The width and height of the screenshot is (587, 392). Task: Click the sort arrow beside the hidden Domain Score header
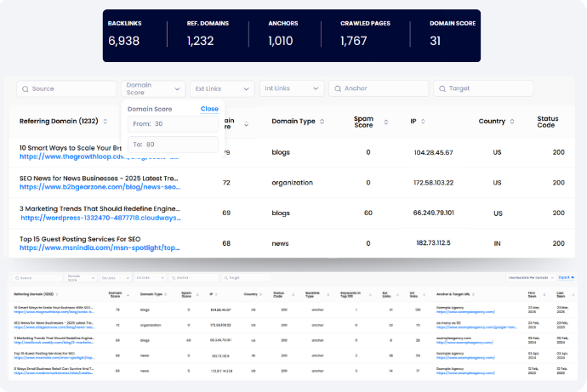[247, 124]
